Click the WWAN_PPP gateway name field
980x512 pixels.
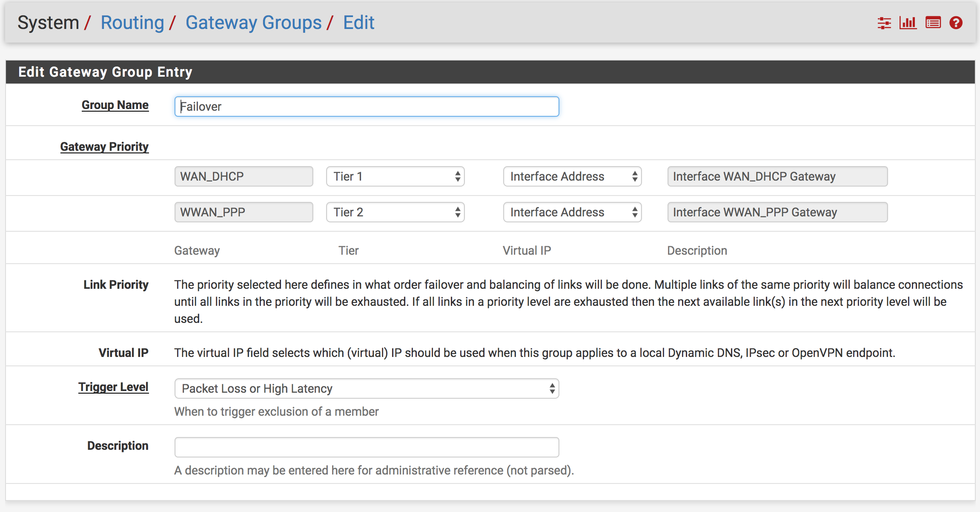[x=244, y=212]
